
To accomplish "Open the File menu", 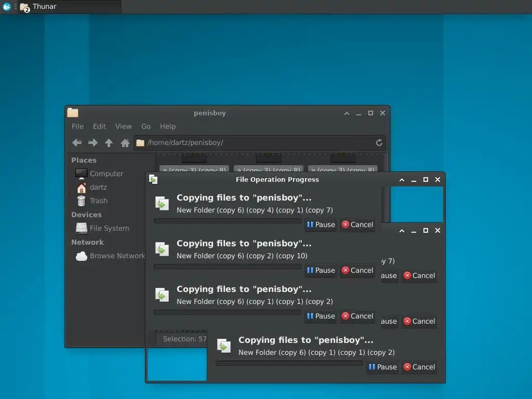I will 77,127.
